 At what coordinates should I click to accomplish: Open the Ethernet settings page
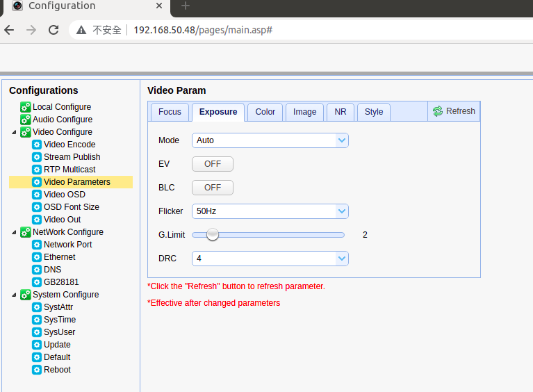click(60, 257)
